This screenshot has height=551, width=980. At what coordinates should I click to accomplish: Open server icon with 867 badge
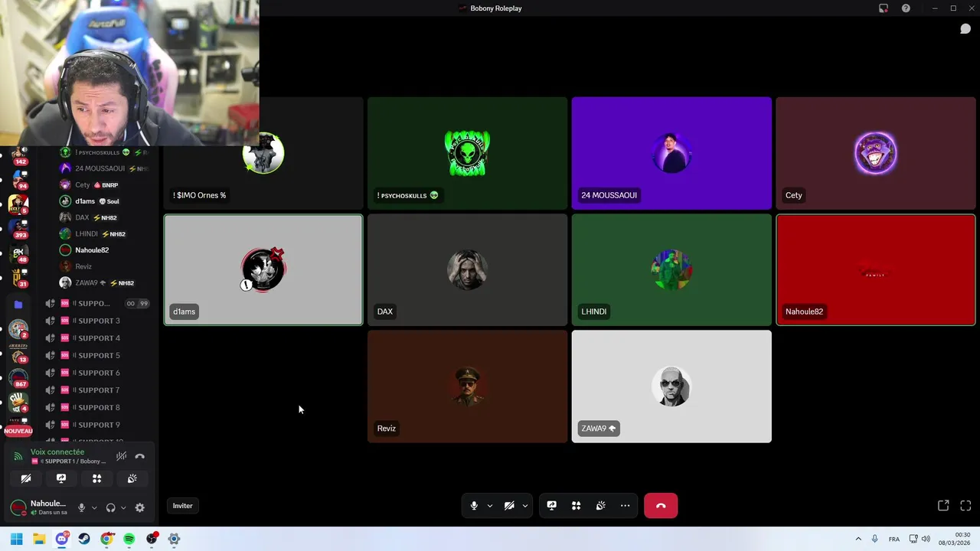[18, 378]
